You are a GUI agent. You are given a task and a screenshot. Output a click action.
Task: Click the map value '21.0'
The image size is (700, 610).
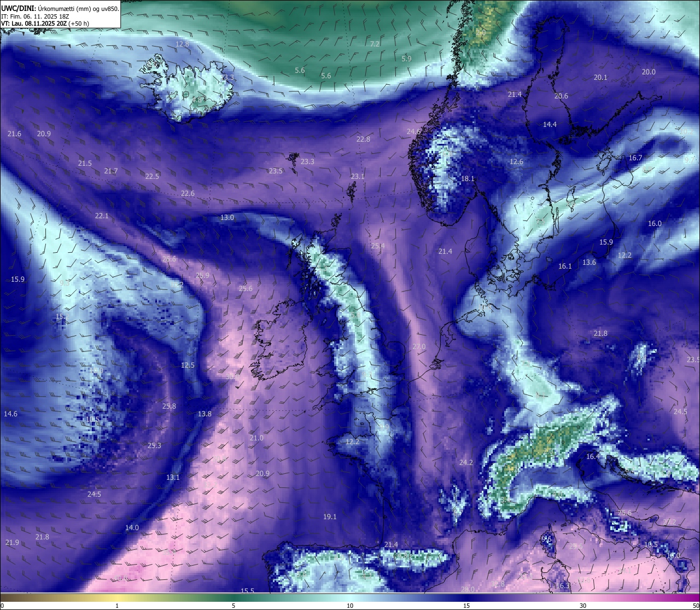tap(256, 438)
